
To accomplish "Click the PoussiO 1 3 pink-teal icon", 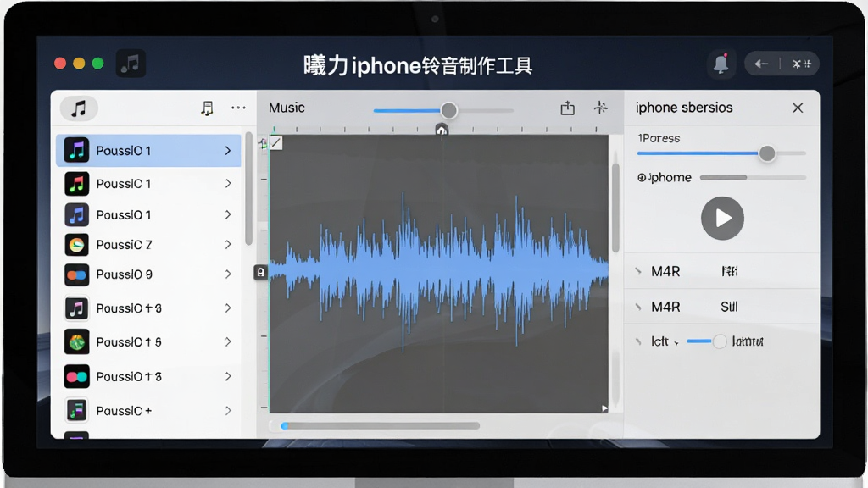I will pos(76,377).
